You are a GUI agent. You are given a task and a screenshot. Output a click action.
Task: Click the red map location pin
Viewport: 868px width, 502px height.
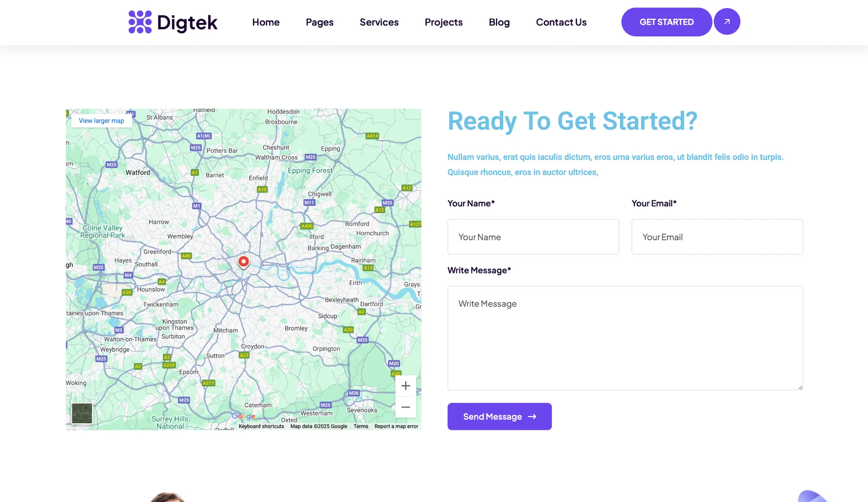[243, 261]
